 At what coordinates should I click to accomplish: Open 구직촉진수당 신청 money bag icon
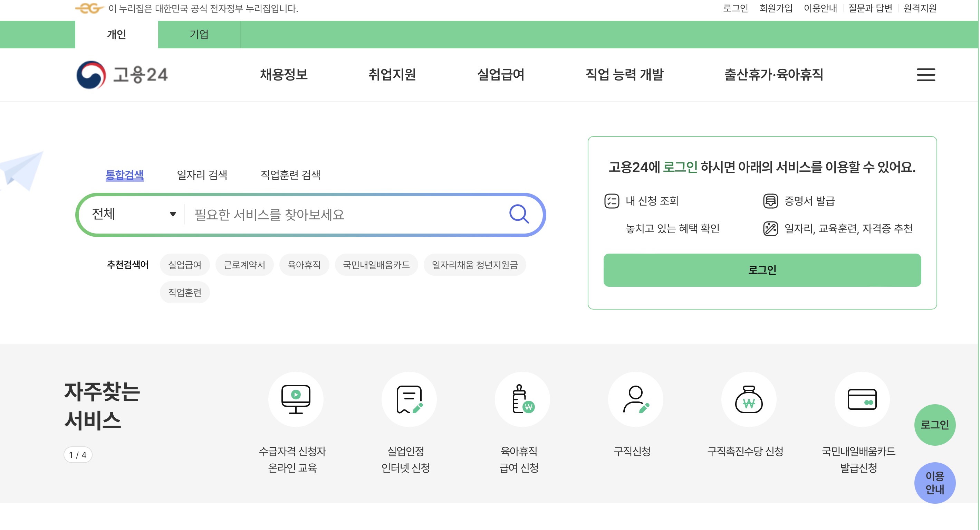coord(748,399)
